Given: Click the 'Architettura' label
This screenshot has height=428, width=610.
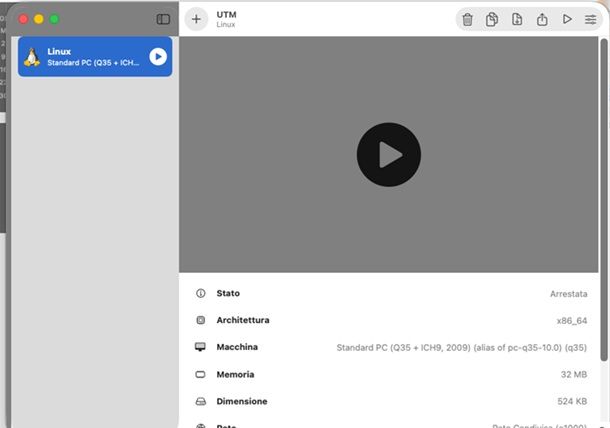Looking at the screenshot, I should 243,320.
